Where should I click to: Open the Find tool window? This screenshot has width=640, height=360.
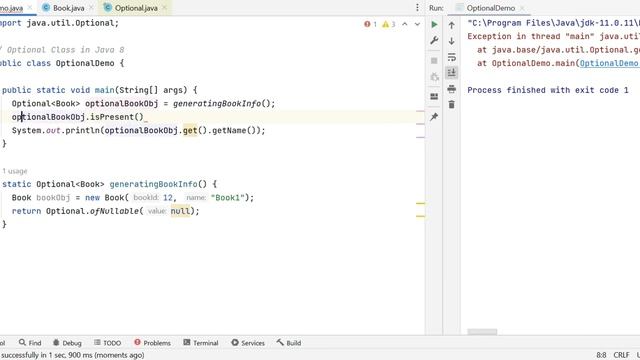(x=30, y=343)
